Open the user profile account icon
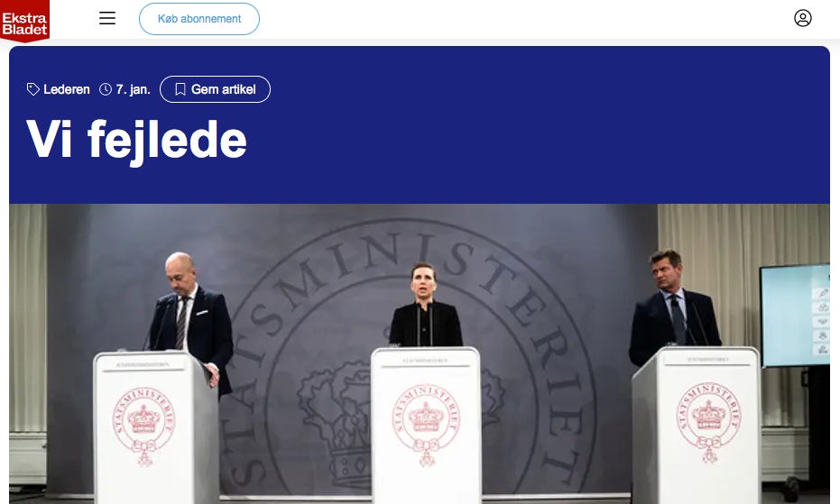The image size is (840, 504). click(802, 18)
